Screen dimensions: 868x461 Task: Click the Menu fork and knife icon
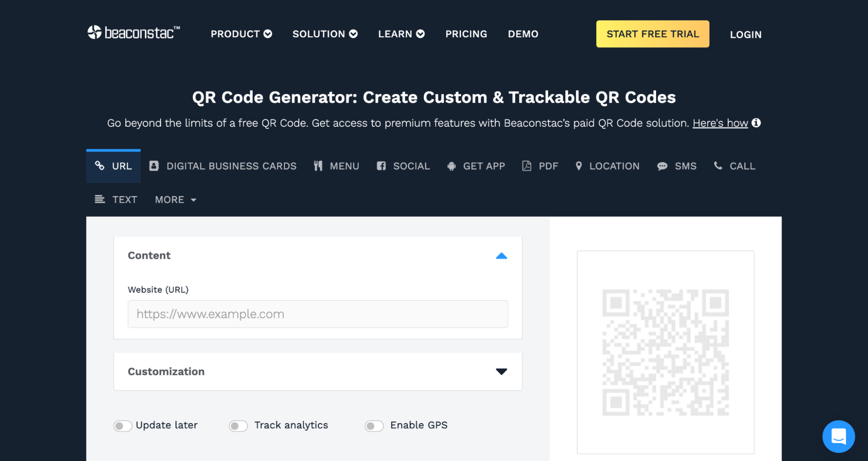[x=318, y=166]
